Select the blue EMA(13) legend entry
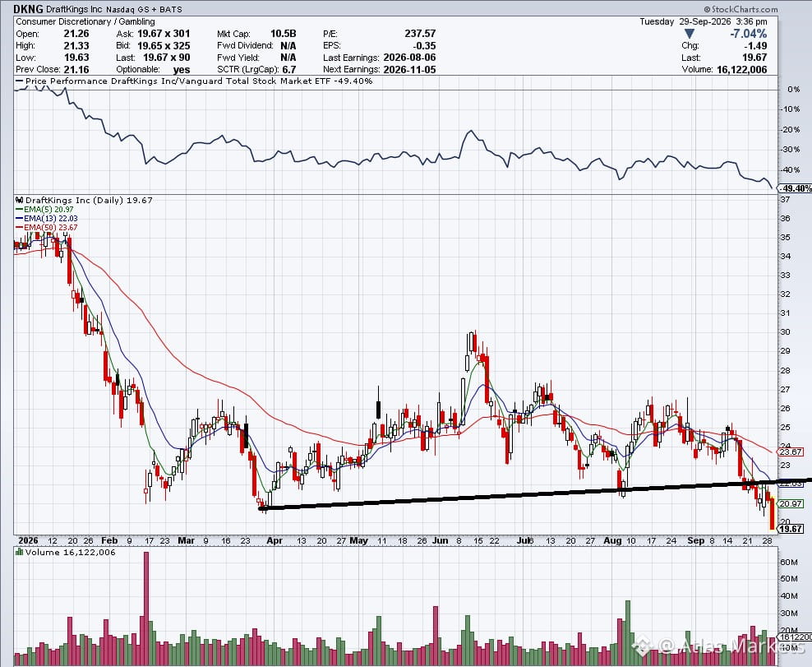812x667 pixels. (47, 218)
